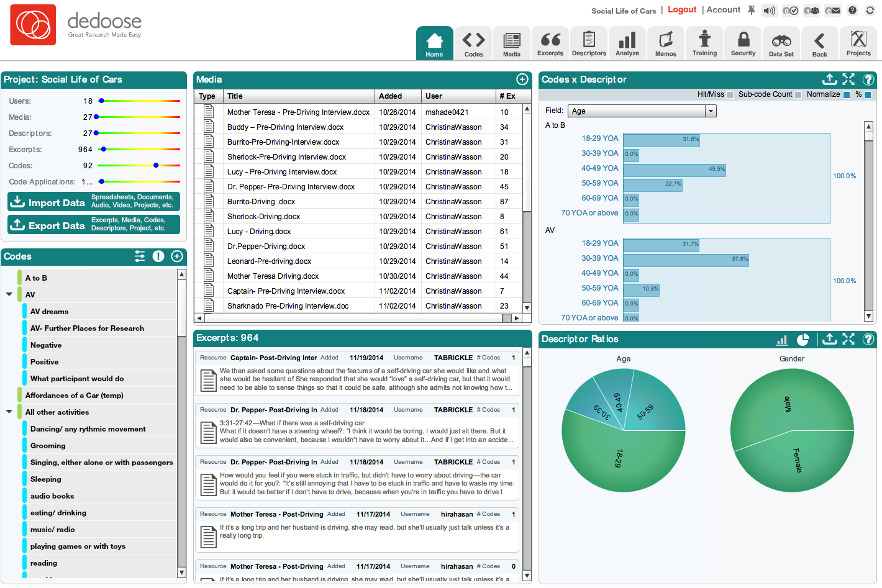
Task: Open the Field dropdown showing Age
Action: 642,111
